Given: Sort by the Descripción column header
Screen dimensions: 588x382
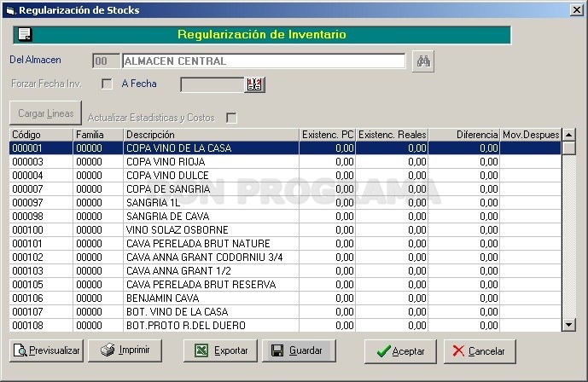Looking at the screenshot, I should pos(211,135).
